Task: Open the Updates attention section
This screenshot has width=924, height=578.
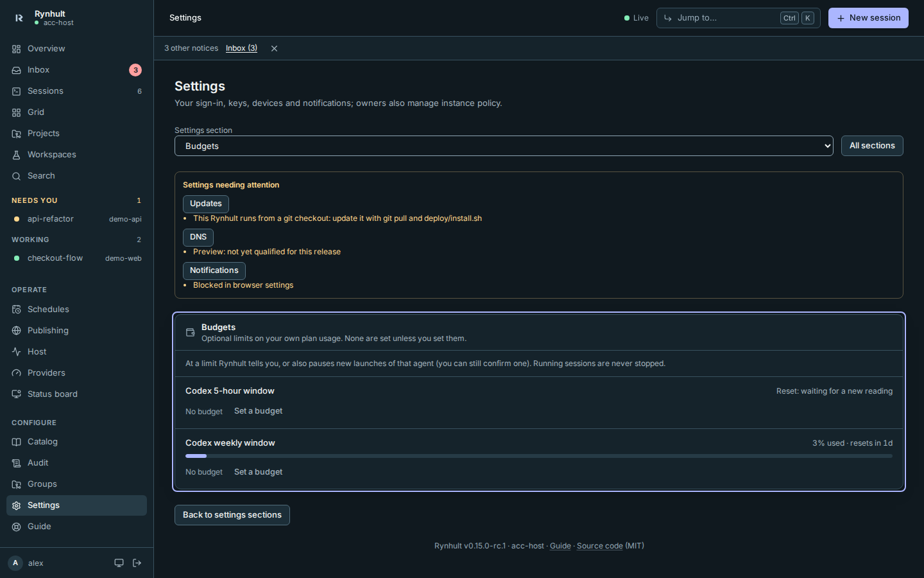Action: pyautogui.click(x=206, y=204)
